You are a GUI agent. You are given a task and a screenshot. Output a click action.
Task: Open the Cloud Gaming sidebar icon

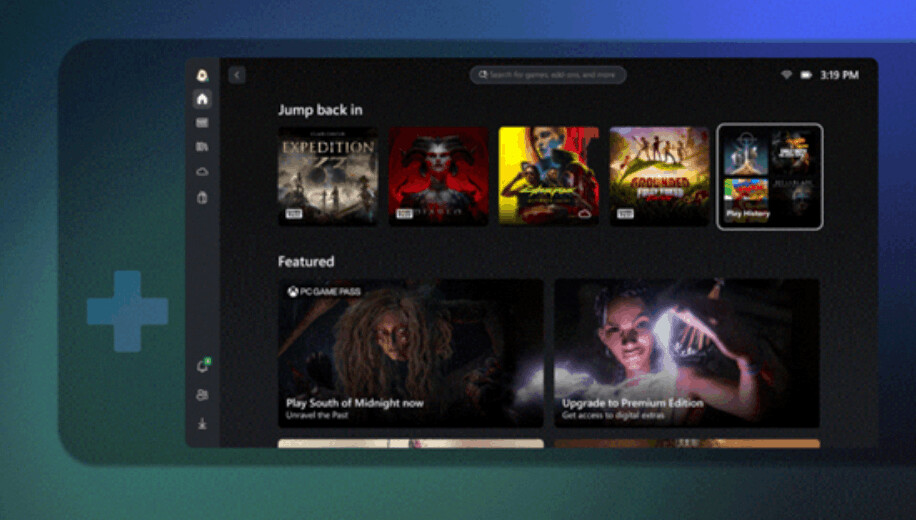202,172
